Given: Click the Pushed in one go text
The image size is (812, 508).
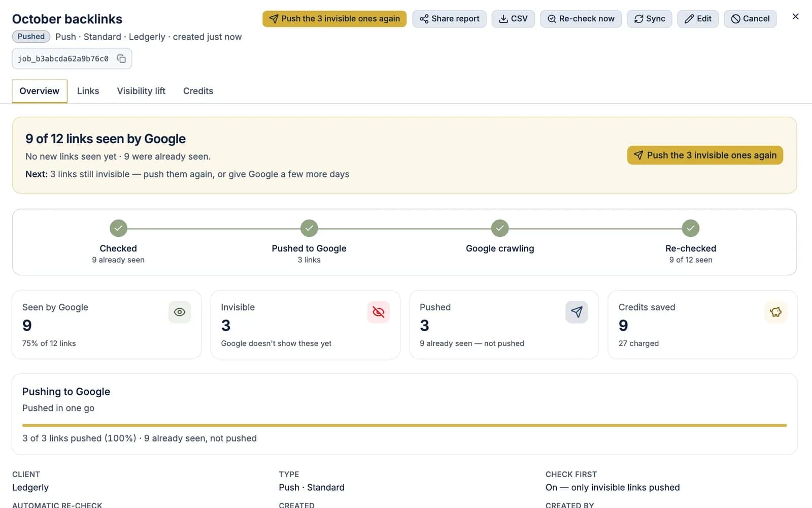Looking at the screenshot, I should (x=58, y=408).
